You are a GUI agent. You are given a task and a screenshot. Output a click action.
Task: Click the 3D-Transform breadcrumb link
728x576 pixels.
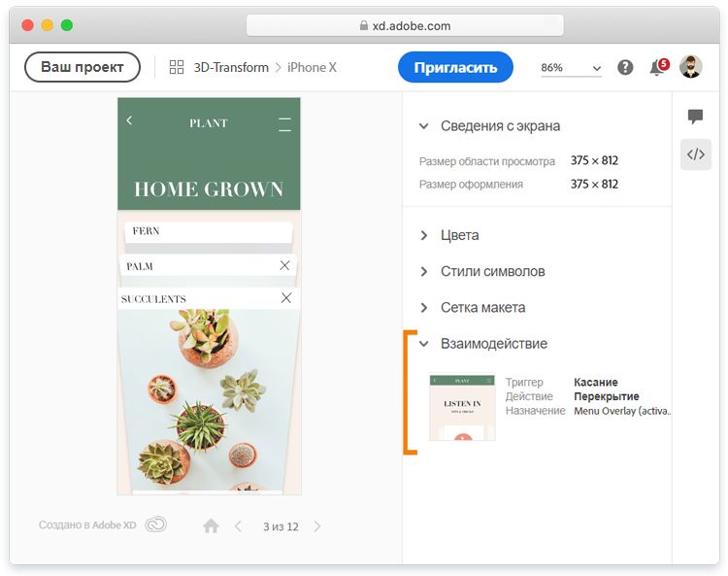(x=231, y=67)
